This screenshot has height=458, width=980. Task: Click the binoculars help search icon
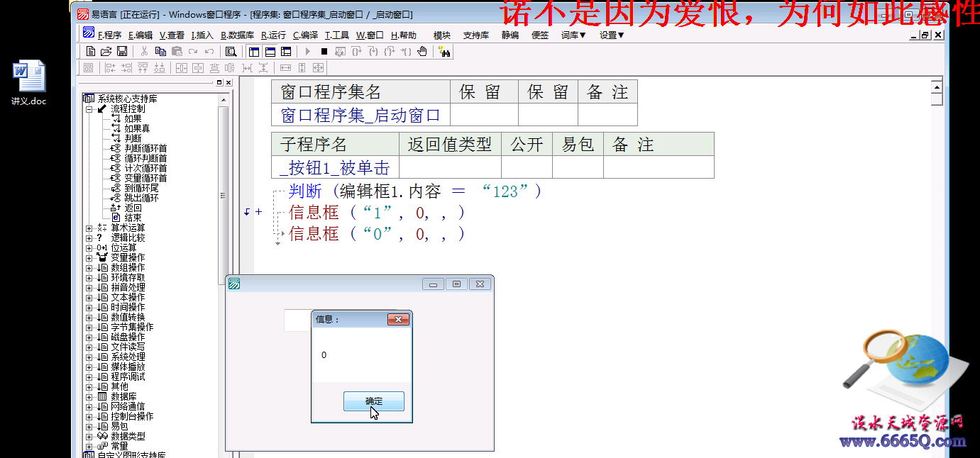[x=444, y=51]
